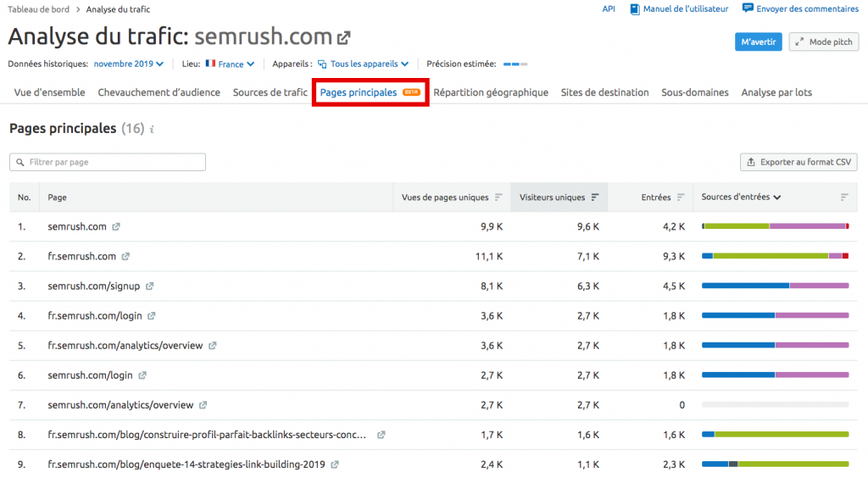
Task: Click the Envoyer des commentaires chat icon
Action: (748, 8)
